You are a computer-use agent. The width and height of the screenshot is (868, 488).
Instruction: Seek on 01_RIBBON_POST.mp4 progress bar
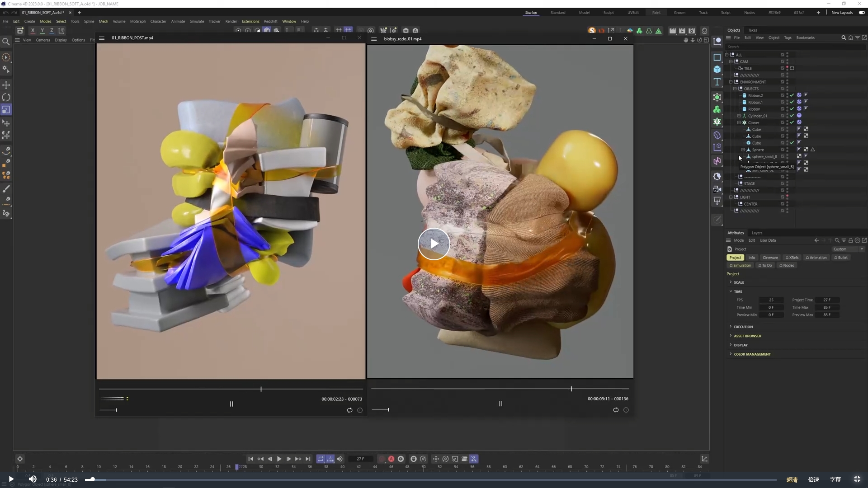pyautogui.click(x=231, y=389)
